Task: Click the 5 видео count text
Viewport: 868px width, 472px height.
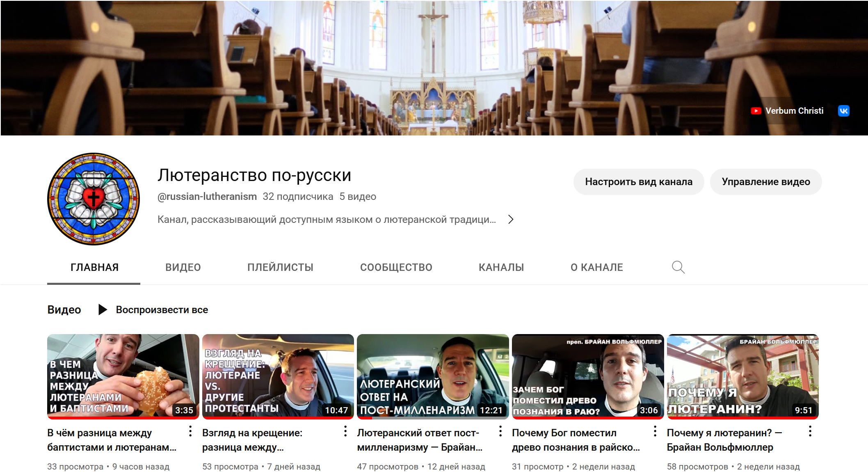Action: [x=358, y=197]
